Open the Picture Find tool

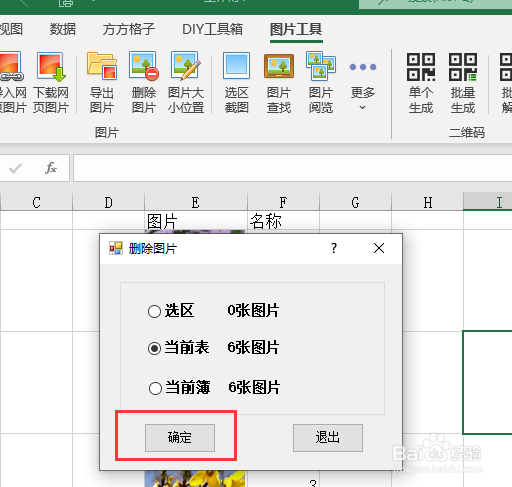coord(279,83)
